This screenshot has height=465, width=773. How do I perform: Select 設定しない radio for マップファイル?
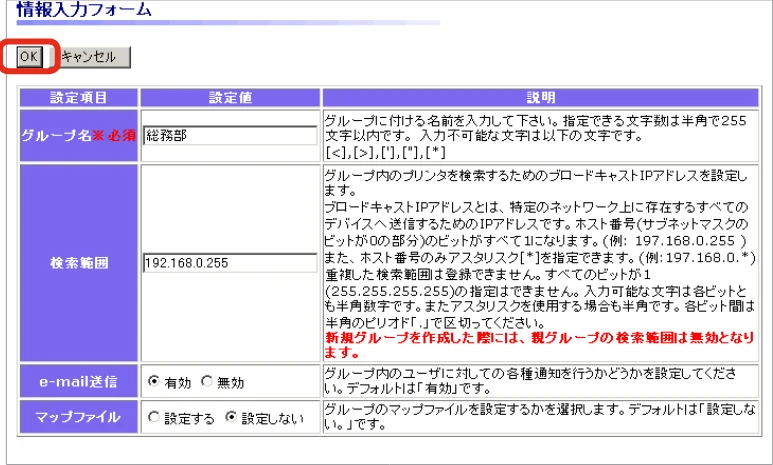(230, 417)
